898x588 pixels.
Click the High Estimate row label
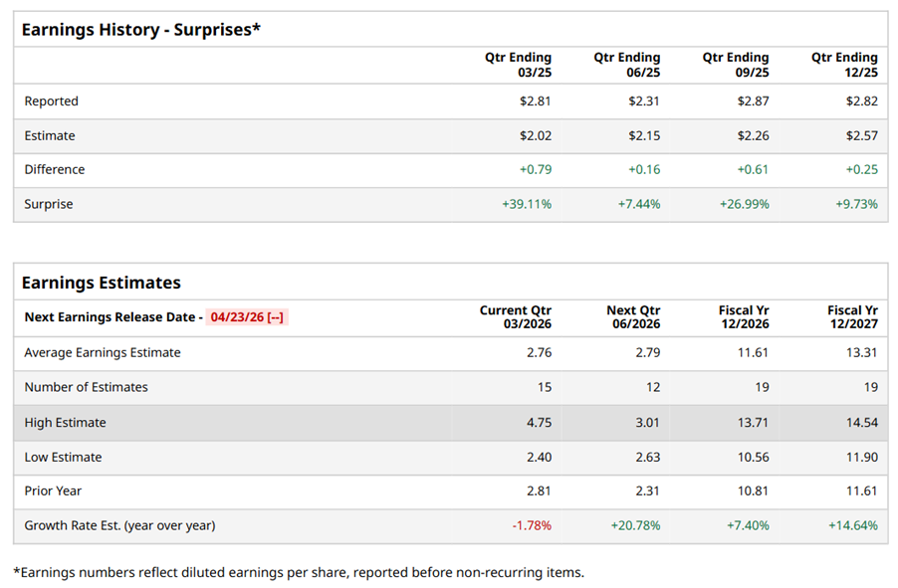pyautogui.click(x=65, y=423)
